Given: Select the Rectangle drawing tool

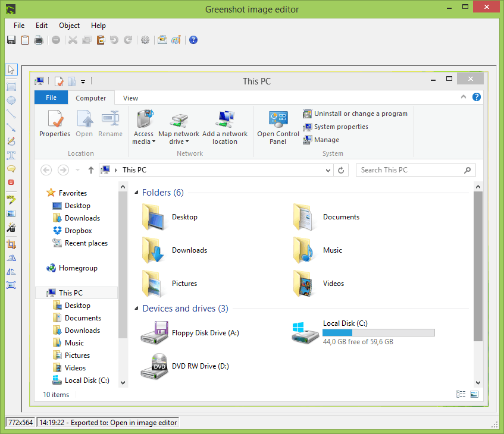Looking at the screenshot, I should click(x=11, y=86).
